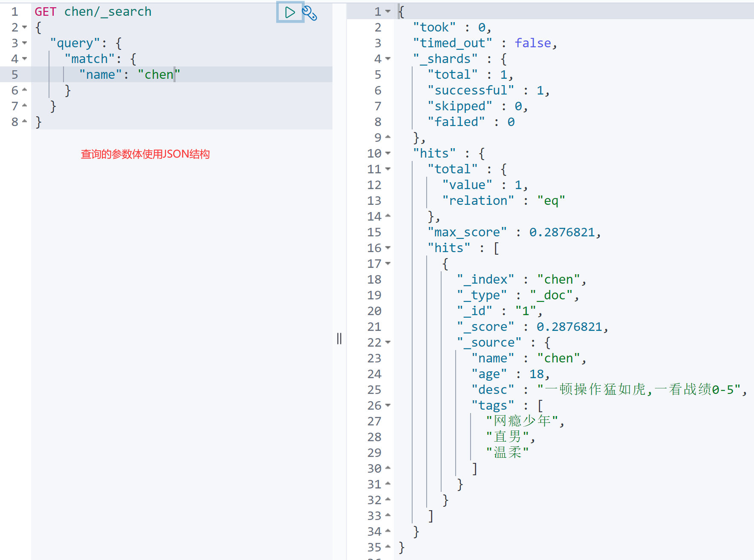Collapse response root at line 1
Viewport: 754px width, 560px height.
click(388, 11)
